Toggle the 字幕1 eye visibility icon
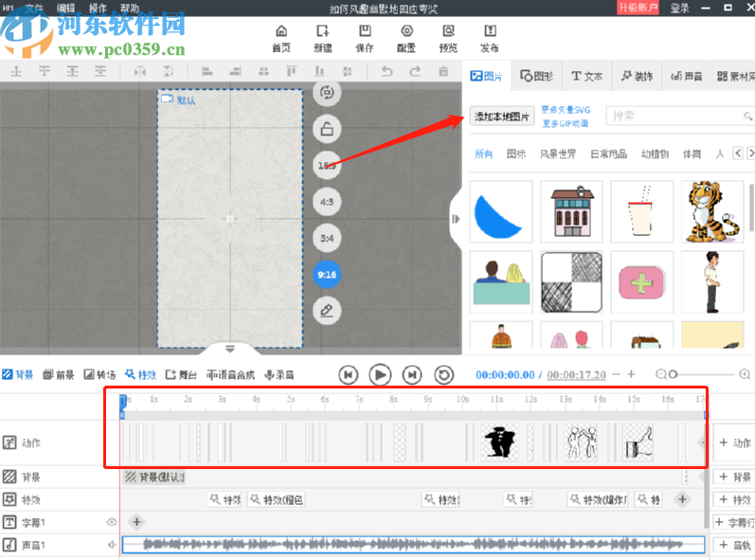 coord(112,522)
